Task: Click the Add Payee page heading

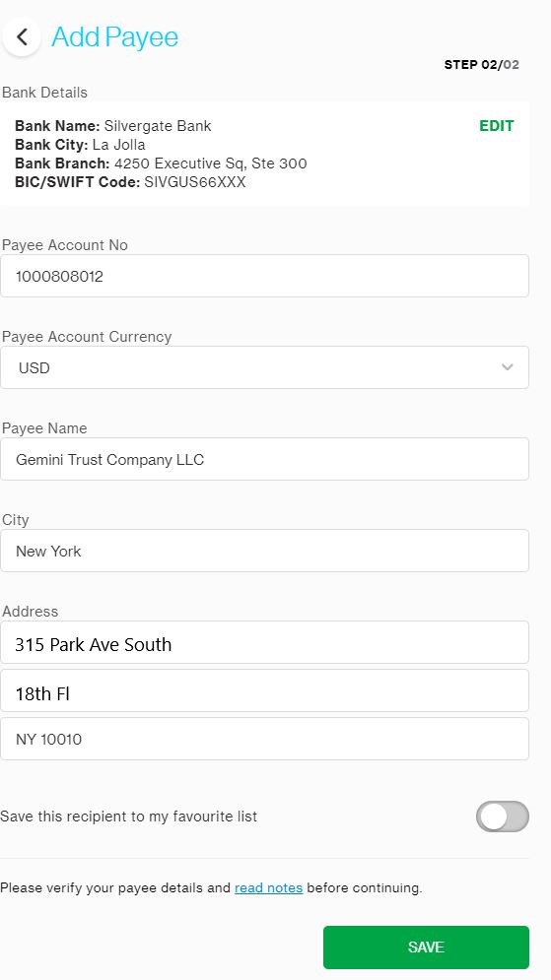Action: click(x=115, y=36)
